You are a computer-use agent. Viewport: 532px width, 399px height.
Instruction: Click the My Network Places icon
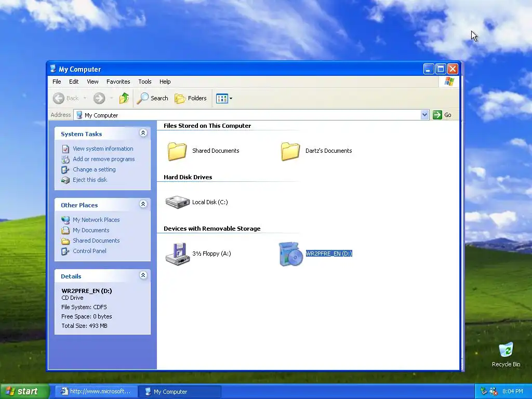[x=65, y=220]
